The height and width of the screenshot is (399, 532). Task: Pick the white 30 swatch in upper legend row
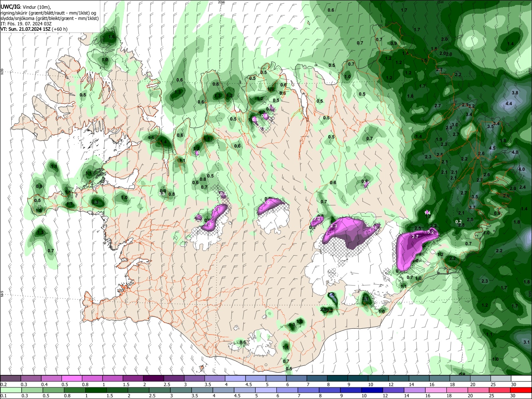coord(521,378)
